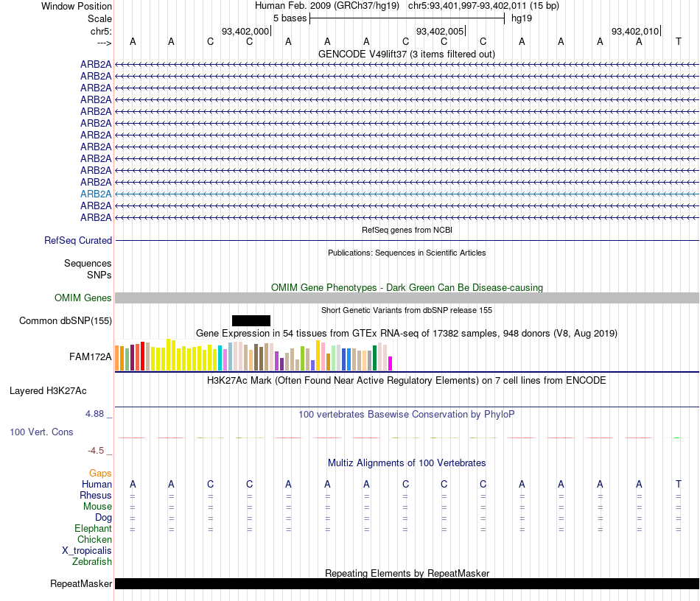
Task: Click the 'Sequences' track label
Action: 88,263
